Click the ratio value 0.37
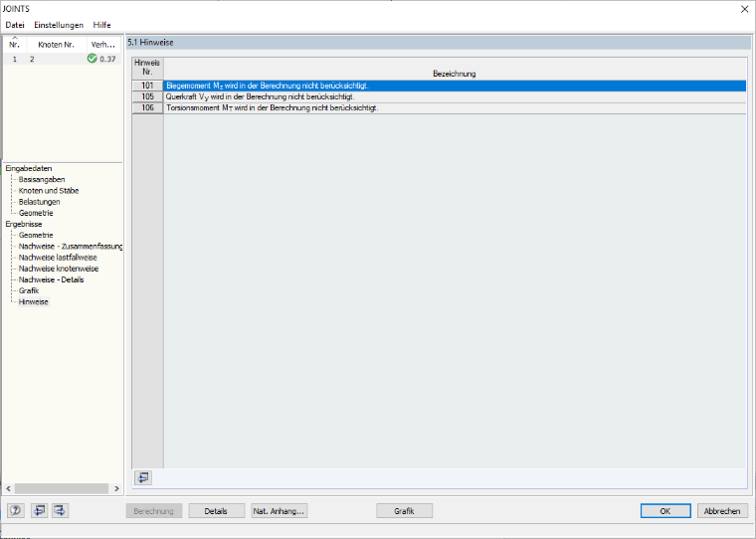Image resolution: width=756 pixels, height=539 pixels. click(108, 59)
